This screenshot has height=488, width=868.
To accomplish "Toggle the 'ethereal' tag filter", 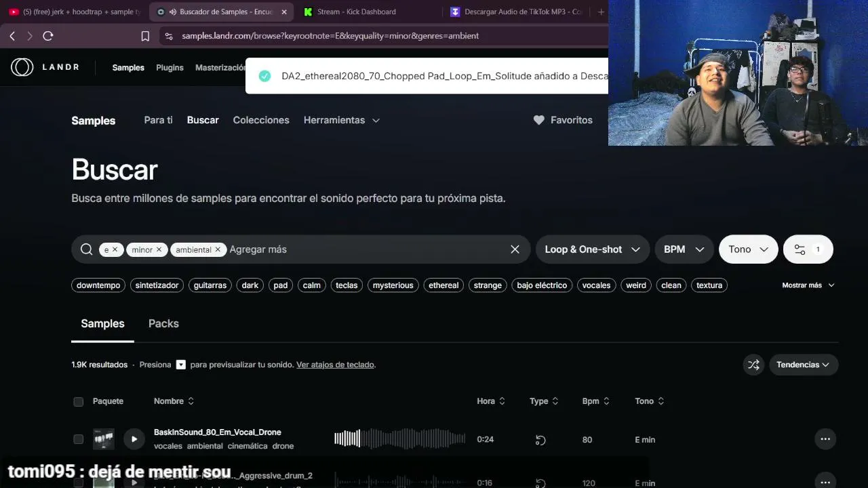I will pos(444,285).
